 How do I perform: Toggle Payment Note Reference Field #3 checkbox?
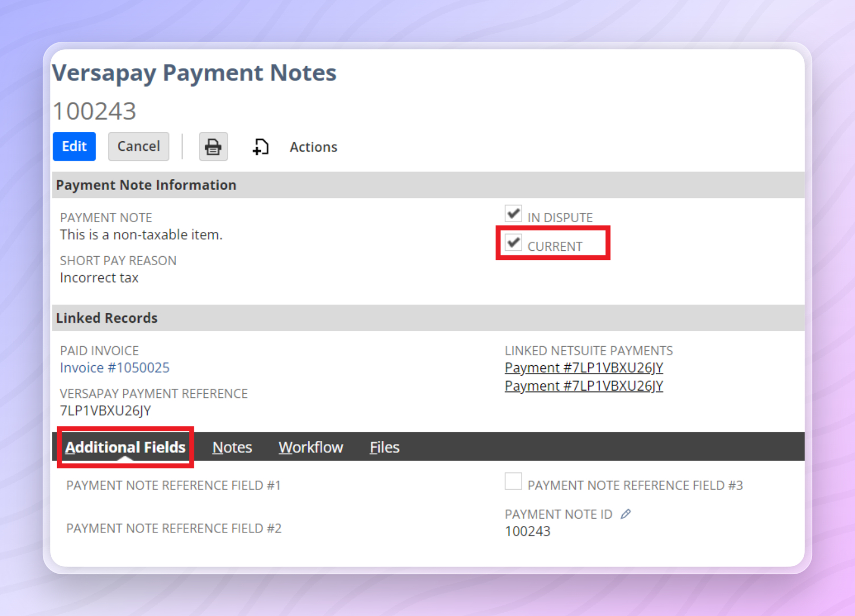[513, 482]
